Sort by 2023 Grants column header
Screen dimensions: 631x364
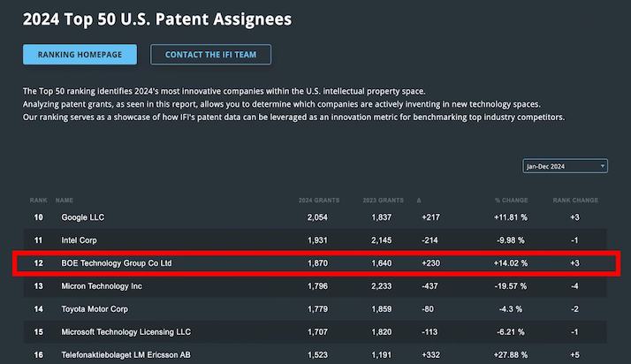coord(384,201)
